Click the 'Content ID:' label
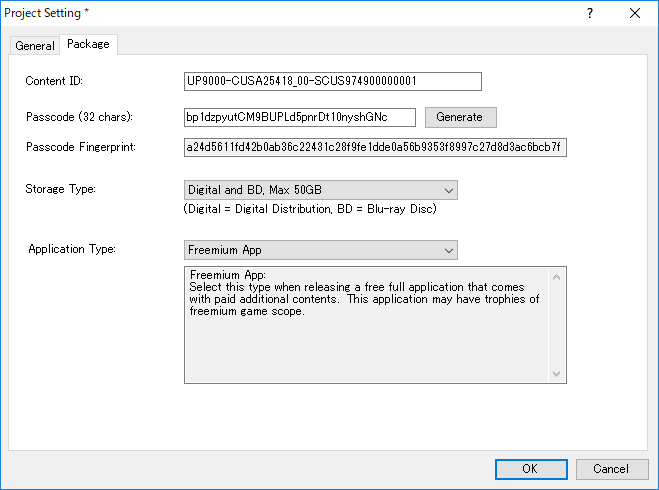659x490 pixels. point(54,81)
